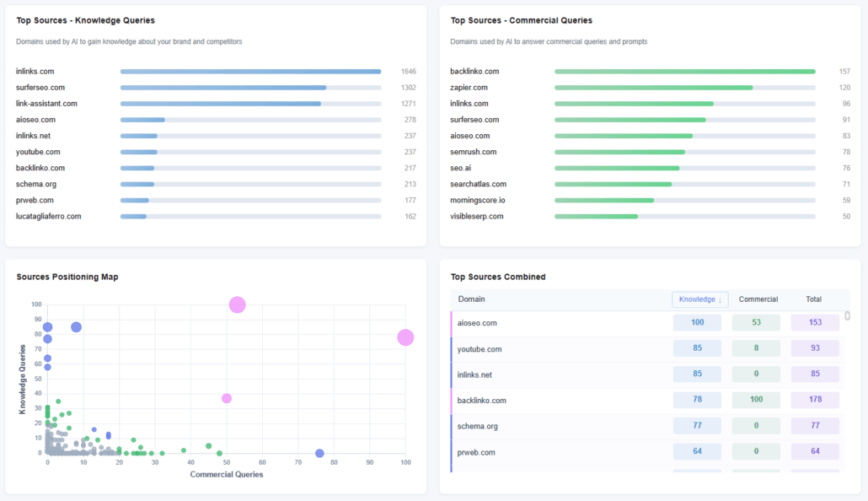Click aioseo.com Knowledge value 100

697,322
